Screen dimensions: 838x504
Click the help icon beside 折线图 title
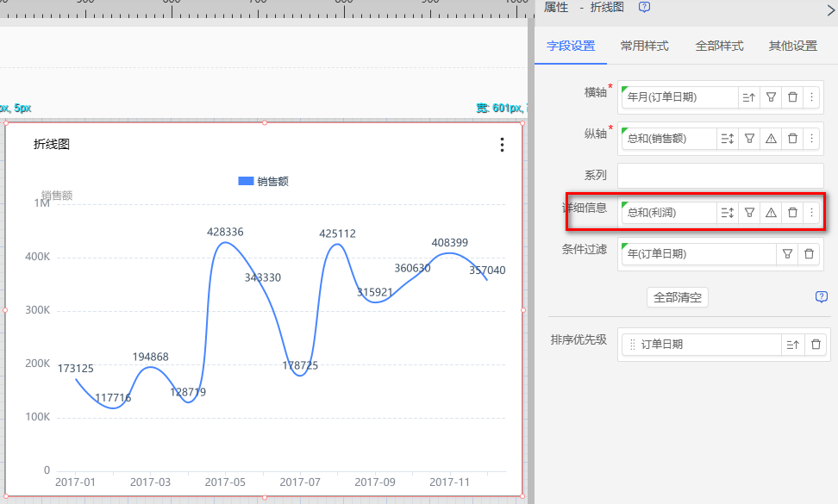coord(644,7)
